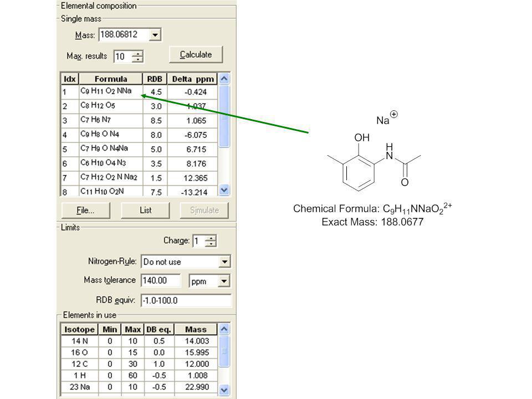Click the Idx column header
Screen dimensions: 532x399
pyautogui.click(x=70, y=79)
